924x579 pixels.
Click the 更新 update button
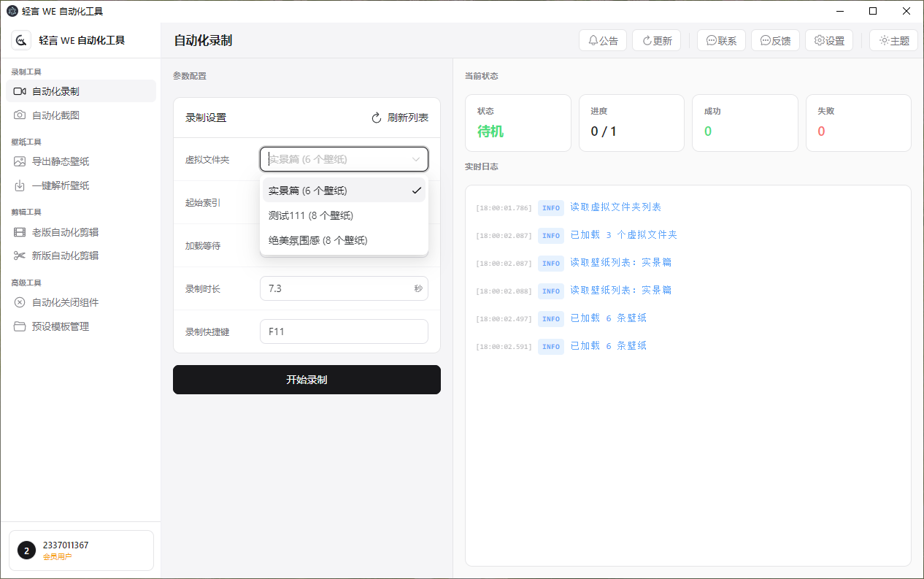pos(656,40)
